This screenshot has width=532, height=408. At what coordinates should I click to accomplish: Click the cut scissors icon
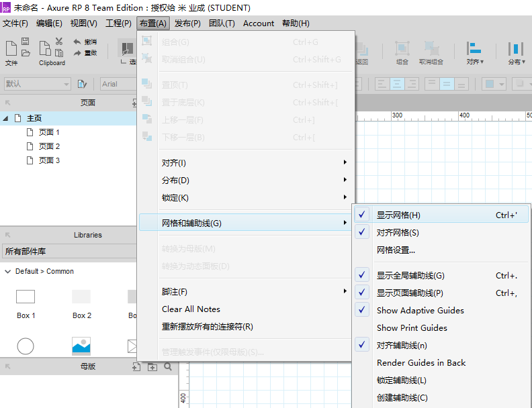tap(59, 42)
